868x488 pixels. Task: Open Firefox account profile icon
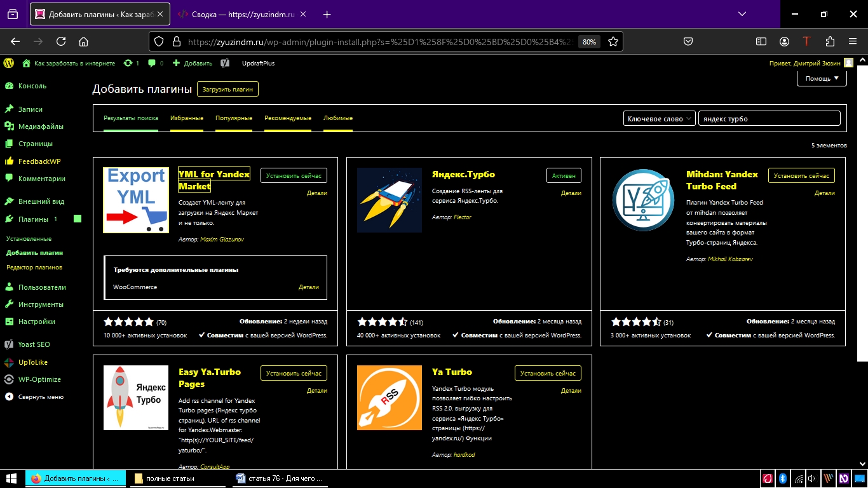pyautogui.click(x=785, y=41)
